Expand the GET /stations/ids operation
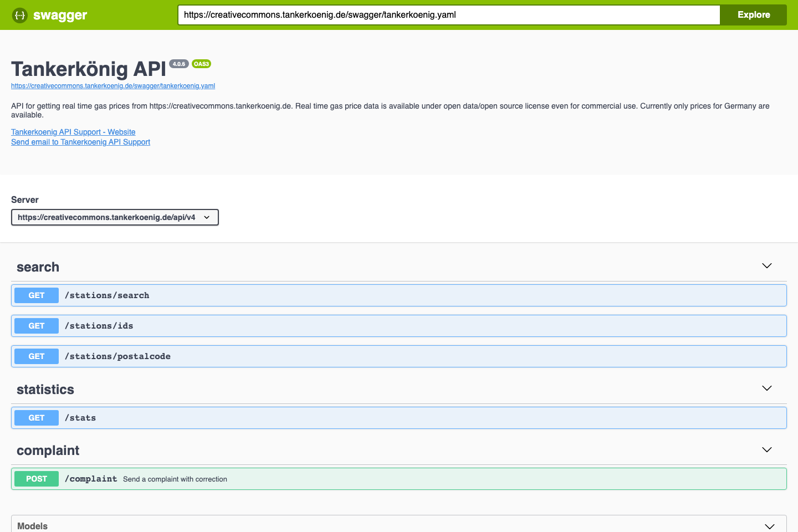The image size is (798, 532). (388, 325)
